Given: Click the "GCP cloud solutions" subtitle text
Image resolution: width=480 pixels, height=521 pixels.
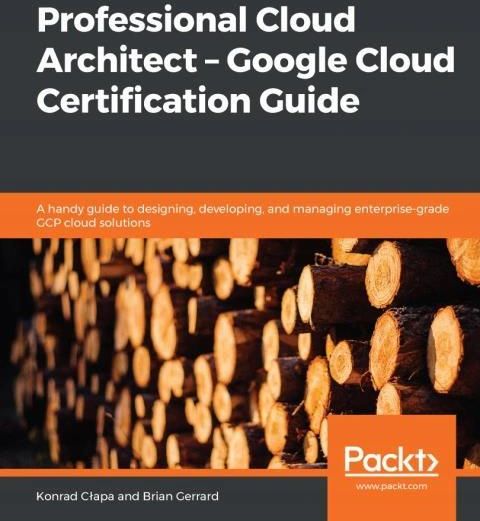Looking at the screenshot, I should click(x=93, y=223).
